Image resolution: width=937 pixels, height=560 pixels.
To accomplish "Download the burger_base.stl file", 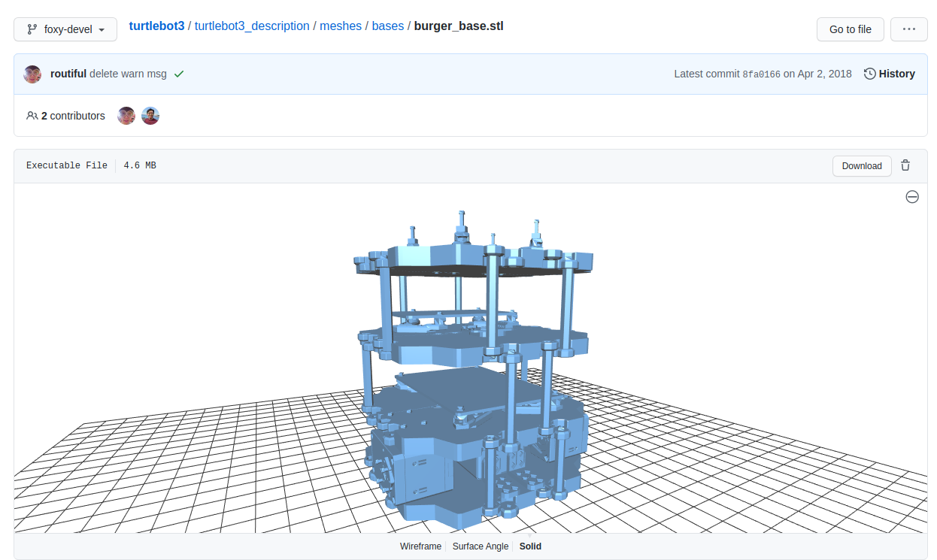I will click(861, 166).
